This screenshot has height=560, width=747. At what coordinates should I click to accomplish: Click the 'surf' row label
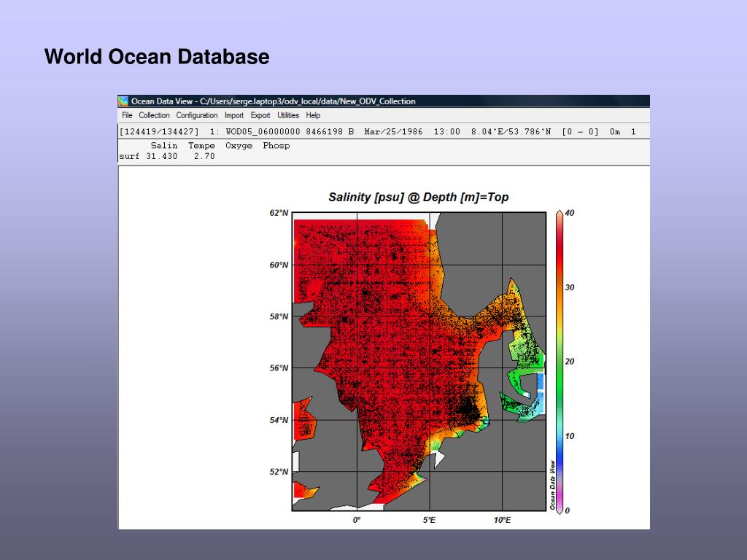(x=129, y=156)
